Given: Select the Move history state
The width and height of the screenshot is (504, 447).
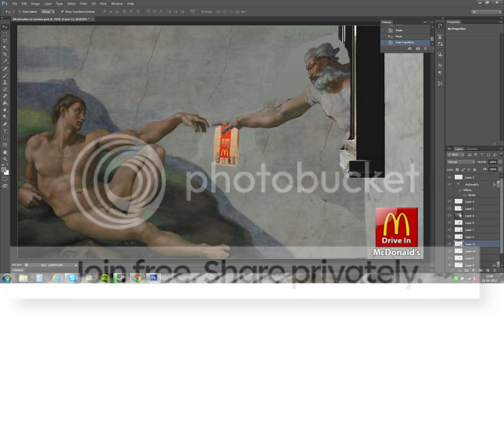Looking at the screenshot, I should click(x=405, y=36).
